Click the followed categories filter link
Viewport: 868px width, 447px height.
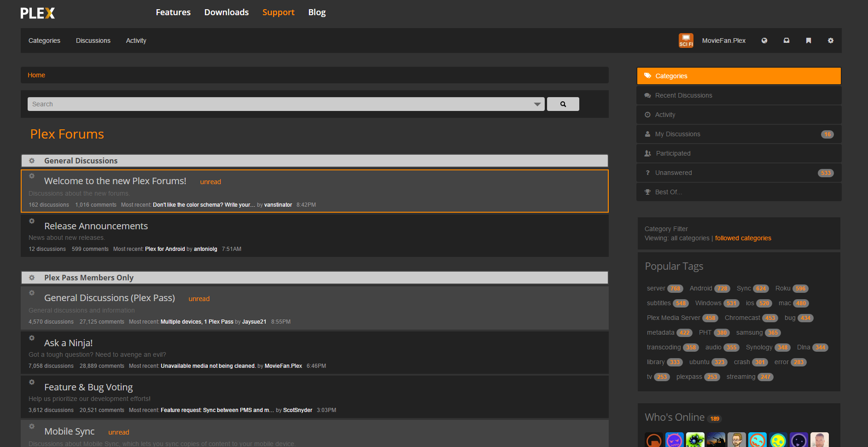[x=743, y=238]
